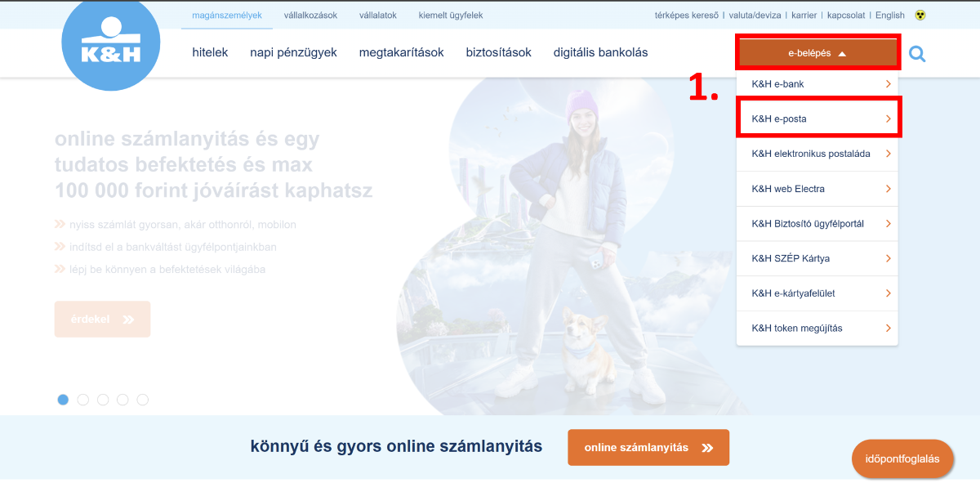This screenshot has width=980, height=501.
Task: Open K&H web Electra
Action: tap(817, 189)
